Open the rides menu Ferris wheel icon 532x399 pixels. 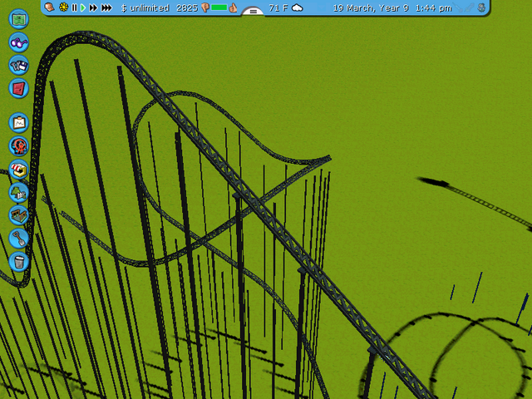[x=18, y=146]
